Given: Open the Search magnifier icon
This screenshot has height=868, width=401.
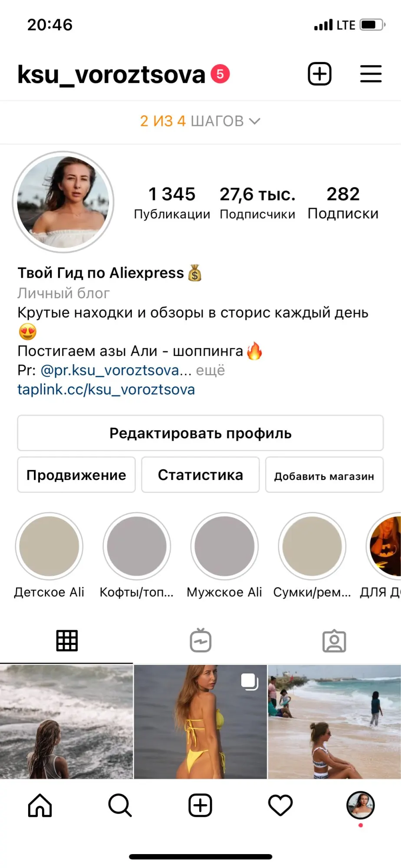Looking at the screenshot, I should pos(120,806).
